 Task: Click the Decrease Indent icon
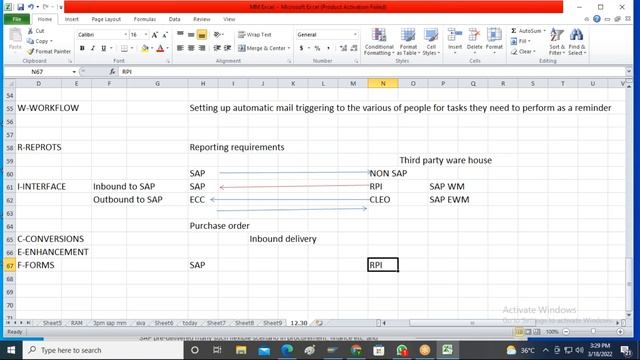click(x=217, y=48)
